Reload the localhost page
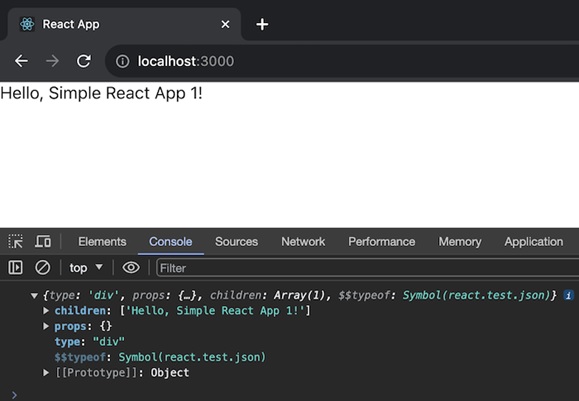This screenshot has height=401, width=579. point(84,61)
